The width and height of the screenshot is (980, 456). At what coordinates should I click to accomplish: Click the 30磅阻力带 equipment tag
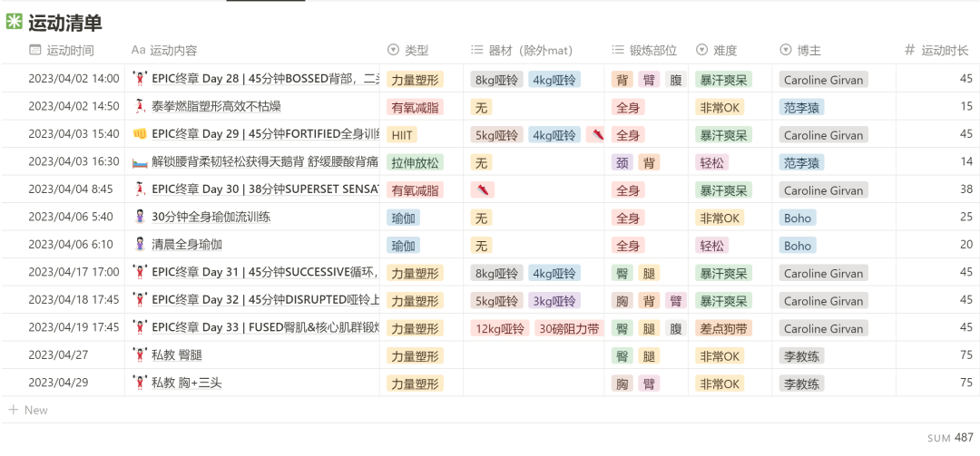pos(569,328)
